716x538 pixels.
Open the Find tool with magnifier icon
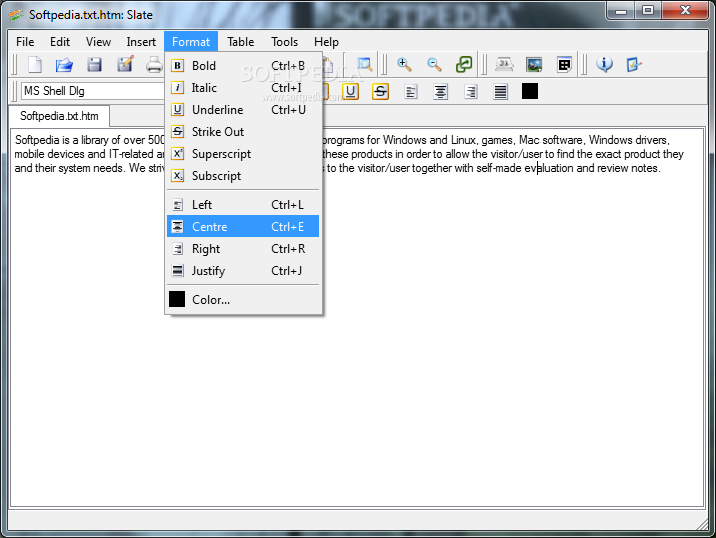click(x=364, y=64)
